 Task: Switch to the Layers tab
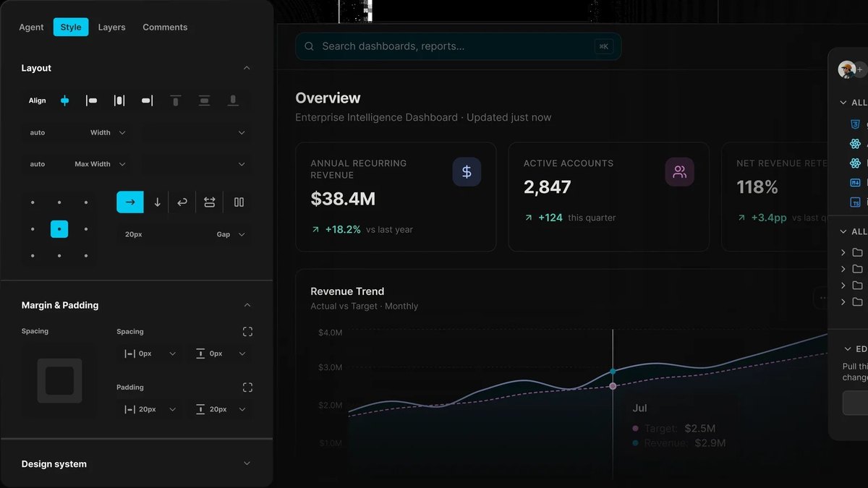point(111,27)
